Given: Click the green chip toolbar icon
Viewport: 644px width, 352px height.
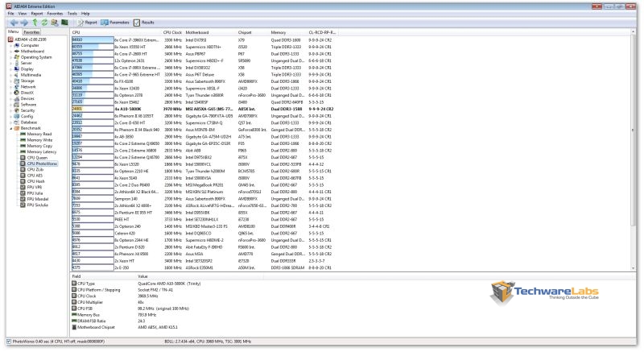Looking at the screenshot, I should (64, 23).
